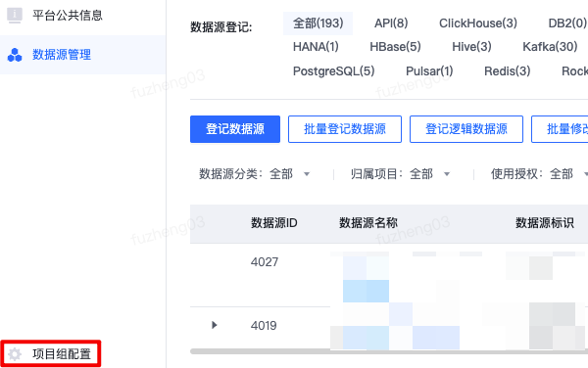Filter by ClickHouse(3) data sources
This screenshot has width=588, height=368.
[478, 23]
